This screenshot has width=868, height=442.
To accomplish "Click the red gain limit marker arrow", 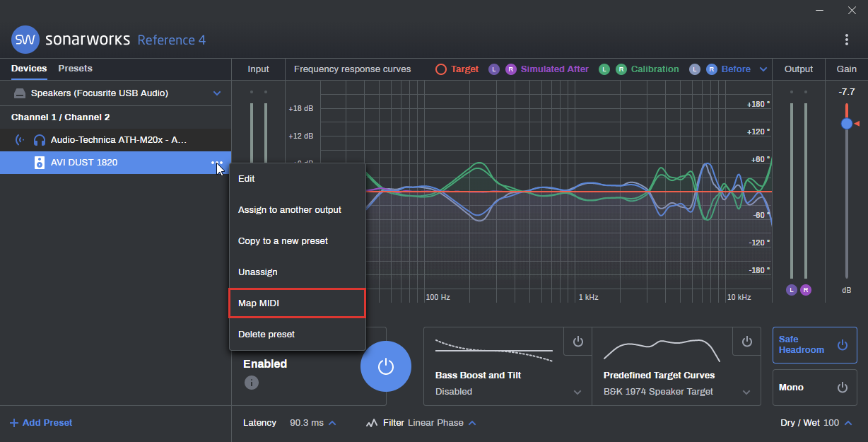I will click(857, 124).
